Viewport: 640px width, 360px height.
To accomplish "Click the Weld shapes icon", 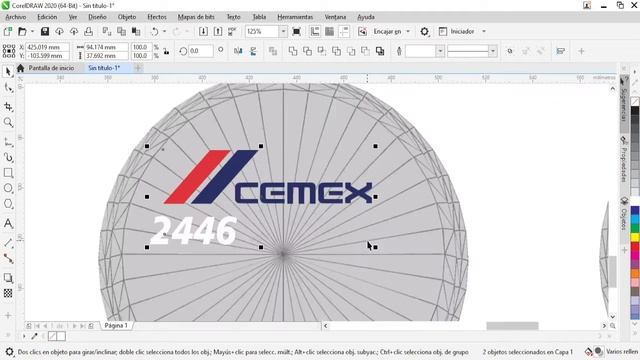I will point(293,51).
